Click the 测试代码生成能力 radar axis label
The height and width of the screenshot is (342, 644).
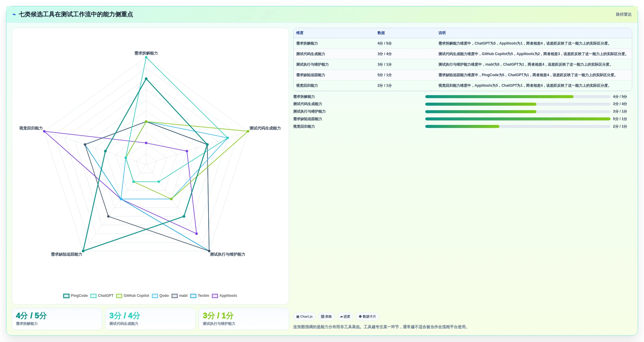265,128
